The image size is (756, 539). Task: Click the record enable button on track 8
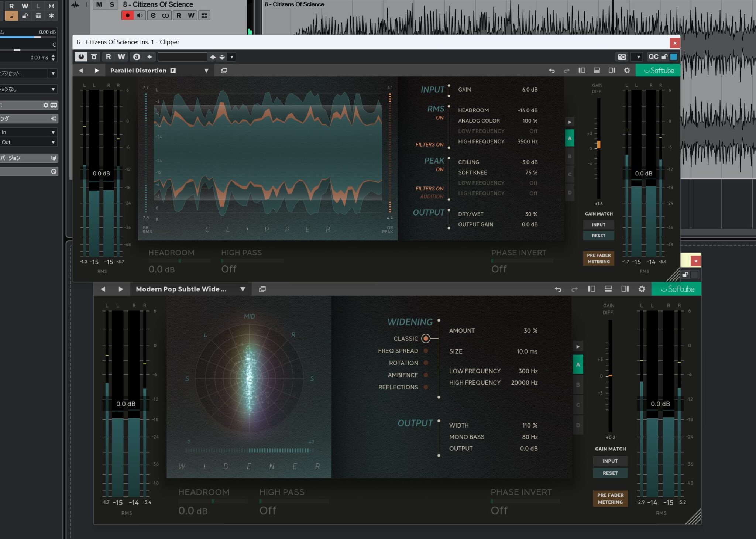point(127,16)
